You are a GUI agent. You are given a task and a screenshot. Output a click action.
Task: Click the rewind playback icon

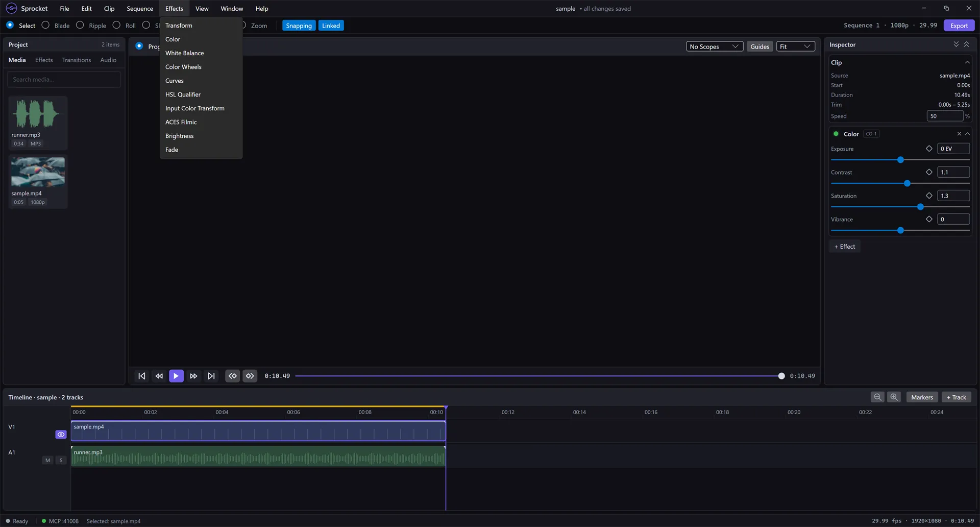[159, 376]
